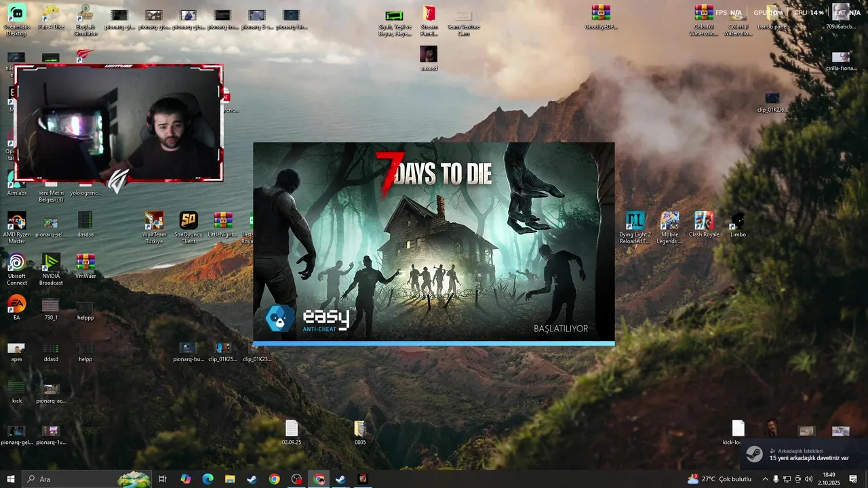Click the 7 Days to Die loading bar

pyautogui.click(x=434, y=344)
